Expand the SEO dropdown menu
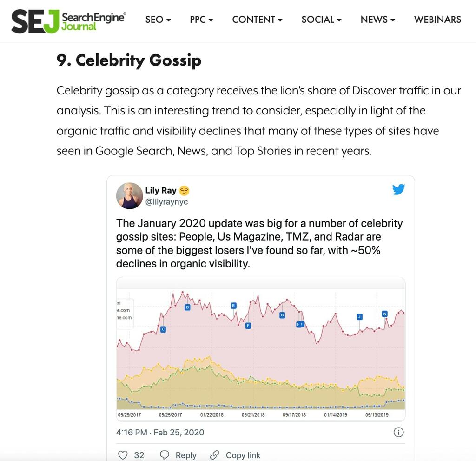Viewport: 476px width, 461px height. (158, 20)
